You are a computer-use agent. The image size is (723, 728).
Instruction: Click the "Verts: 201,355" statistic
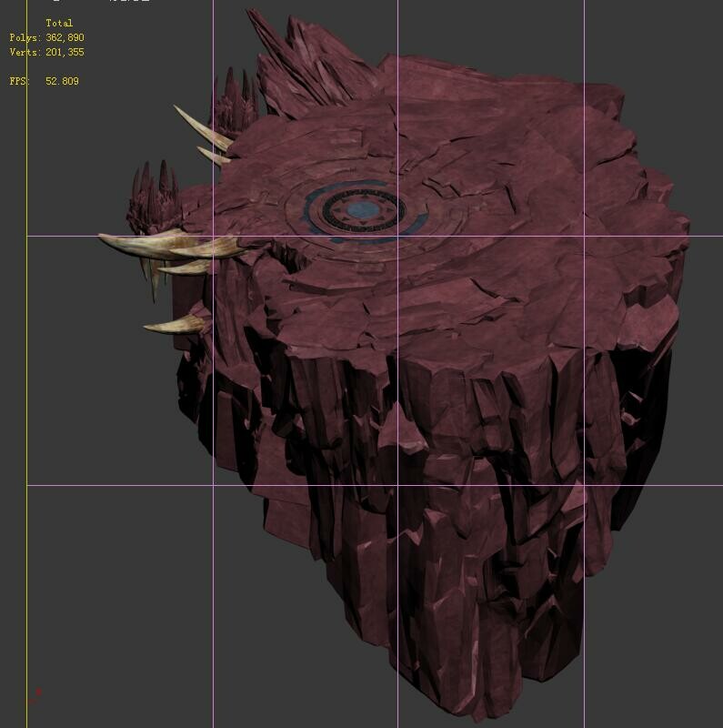(x=47, y=52)
